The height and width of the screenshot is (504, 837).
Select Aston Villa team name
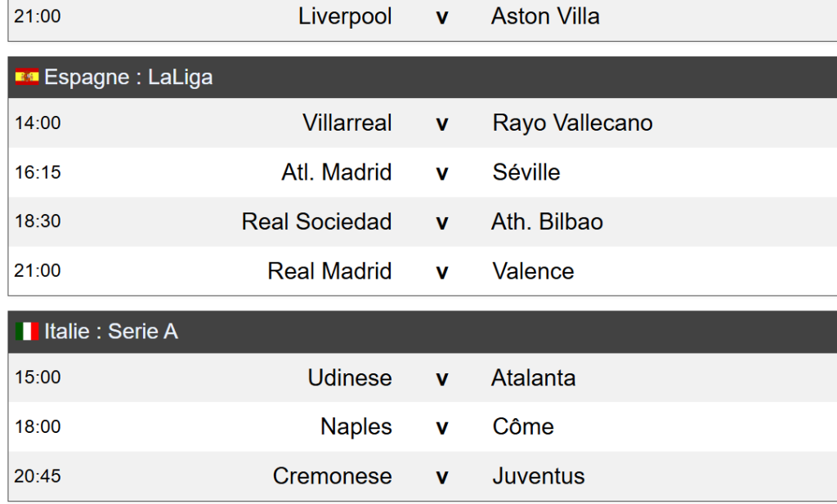tap(545, 16)
